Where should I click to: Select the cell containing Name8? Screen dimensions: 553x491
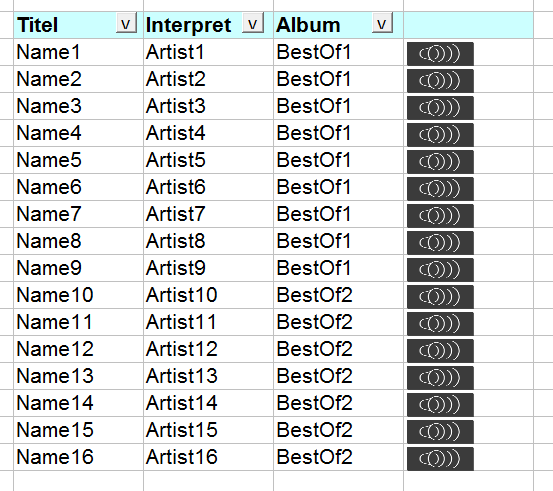78,241
